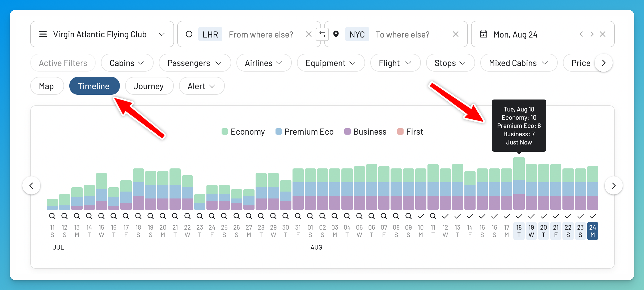Click the 'From where else?' origin input
The image size is (644, 290).
coord(261,34)
